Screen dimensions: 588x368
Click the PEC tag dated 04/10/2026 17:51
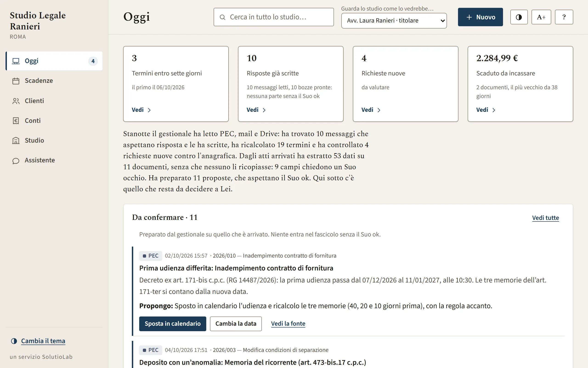151,350
